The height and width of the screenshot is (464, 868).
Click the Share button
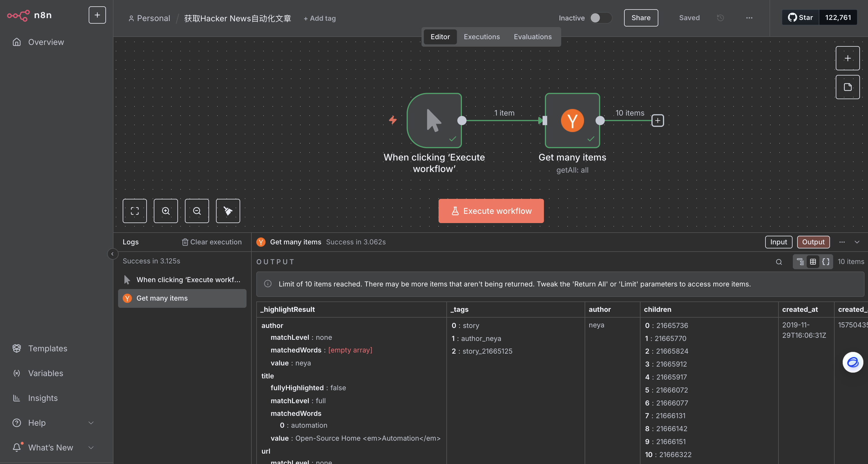641,18
